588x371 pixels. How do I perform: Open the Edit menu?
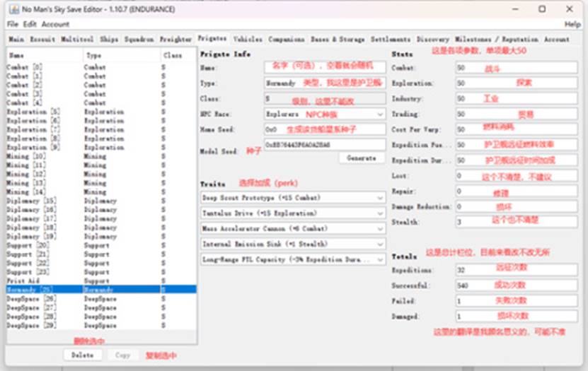point(30,24)
